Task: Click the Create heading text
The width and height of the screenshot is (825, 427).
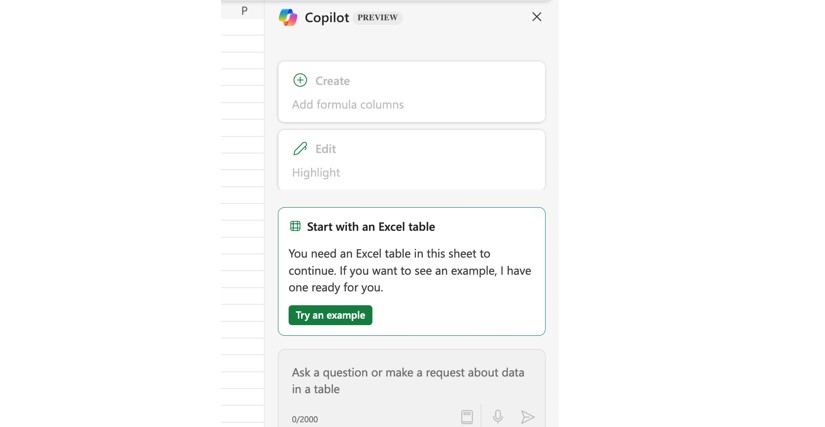Action: coord(332,81)
